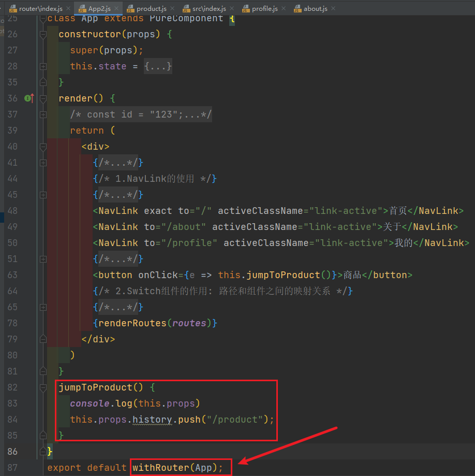Expand the folded comment on line 65
The width and height of the screenshot is (475, 476).
point(43,308)
